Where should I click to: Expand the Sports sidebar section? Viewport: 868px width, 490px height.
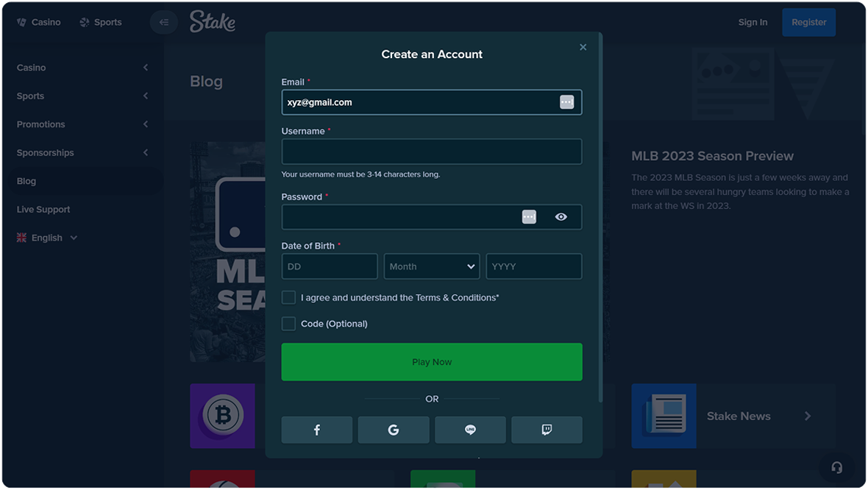(x=146, y=96)
